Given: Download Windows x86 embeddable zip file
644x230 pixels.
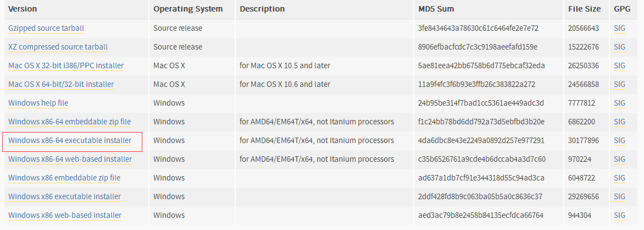Looking at the screenshot, I should click(64, 178).
